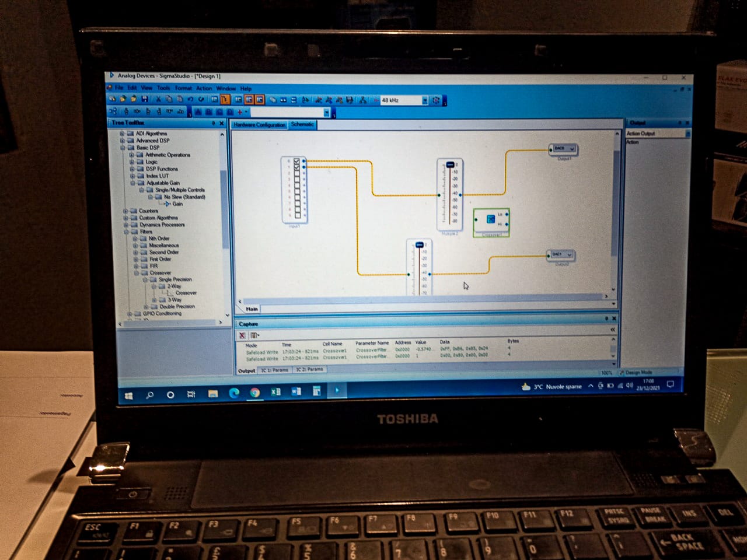Image resolution: width=747 pixels, height=560 pixels.
Task: Open the Action menu
Action: pyautogui.click(x=204, y=89)
